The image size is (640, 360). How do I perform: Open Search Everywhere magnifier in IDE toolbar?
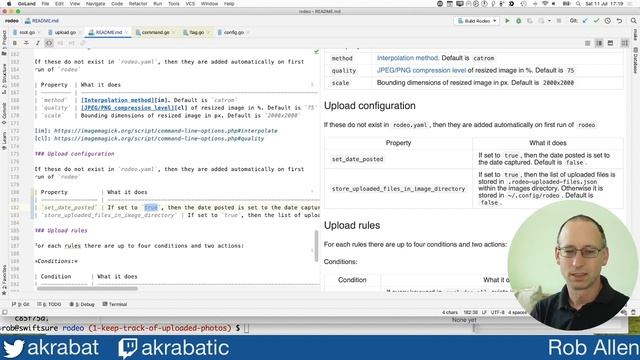pos(633,21)
